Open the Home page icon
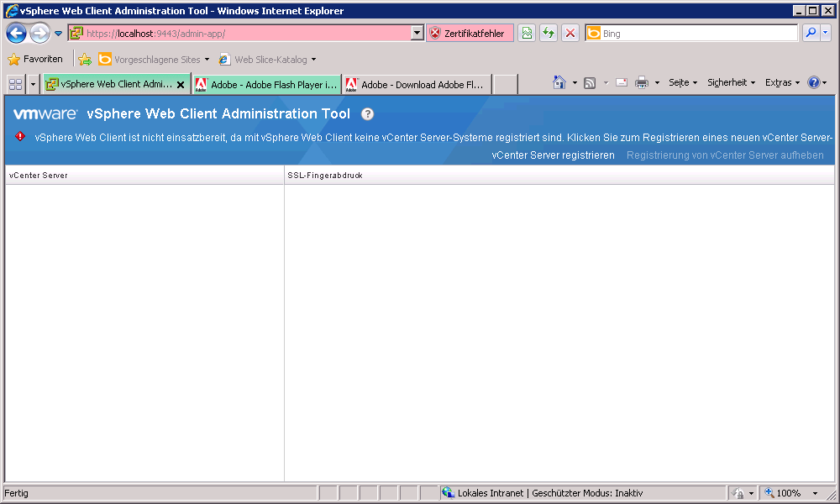This screenshot has width=840, height=504. point(559,82)
